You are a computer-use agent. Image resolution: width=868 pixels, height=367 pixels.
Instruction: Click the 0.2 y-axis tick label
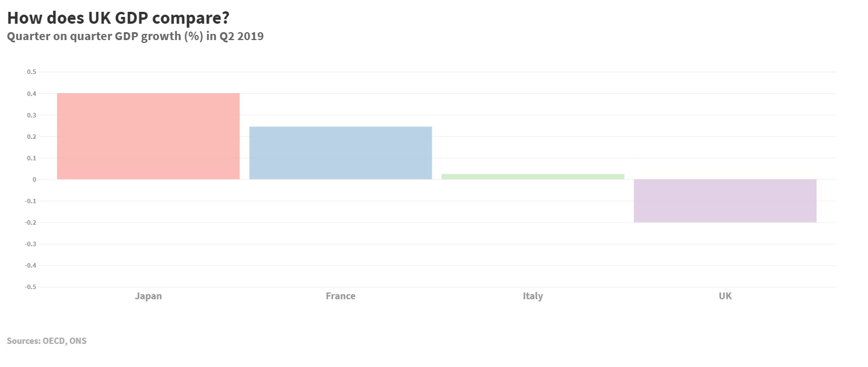click(x=31, y=137)
